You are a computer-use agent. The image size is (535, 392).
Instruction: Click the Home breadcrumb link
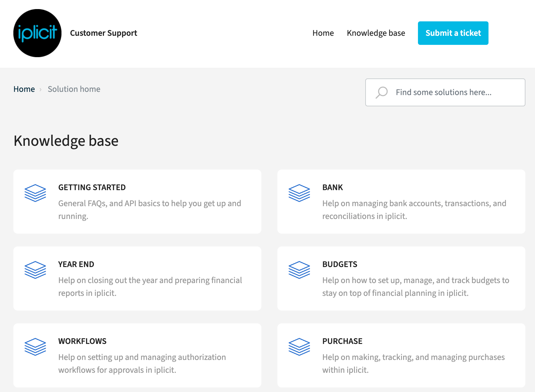24,89
